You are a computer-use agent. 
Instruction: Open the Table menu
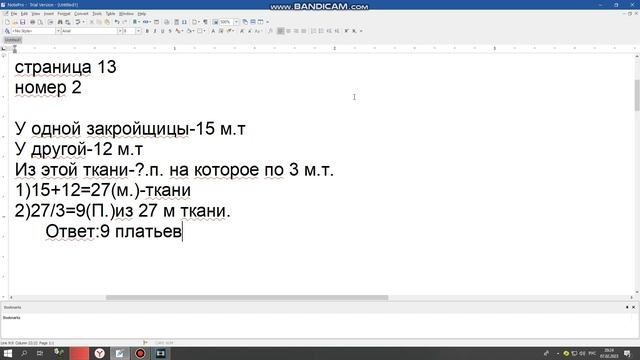point(111,14)
